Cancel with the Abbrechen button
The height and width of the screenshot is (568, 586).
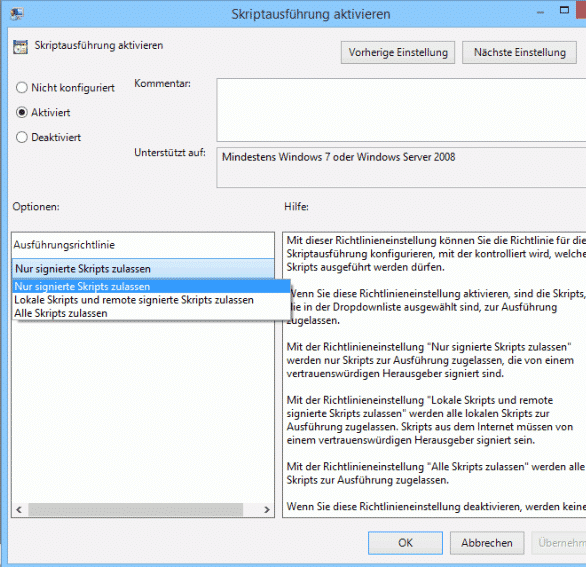[x=487, y=543]
